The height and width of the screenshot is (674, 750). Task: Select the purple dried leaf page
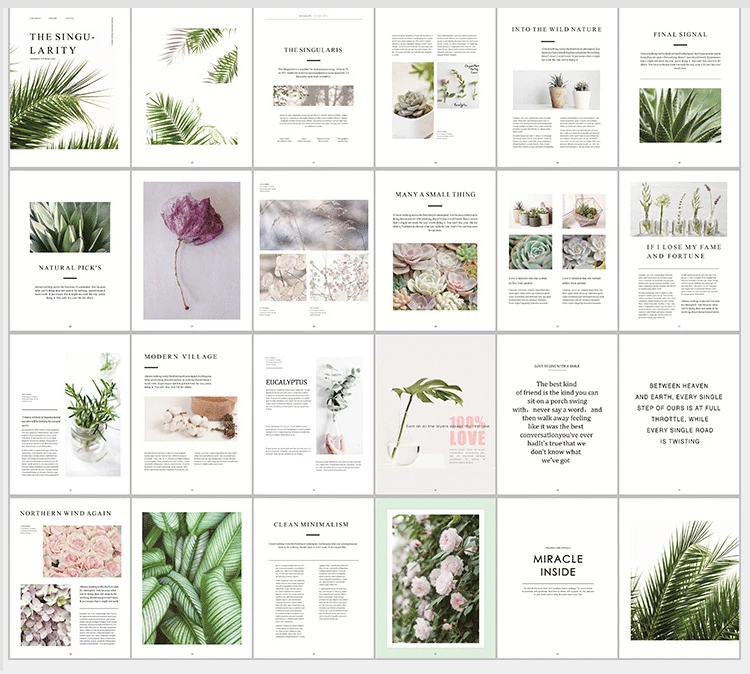click(192, 251)
